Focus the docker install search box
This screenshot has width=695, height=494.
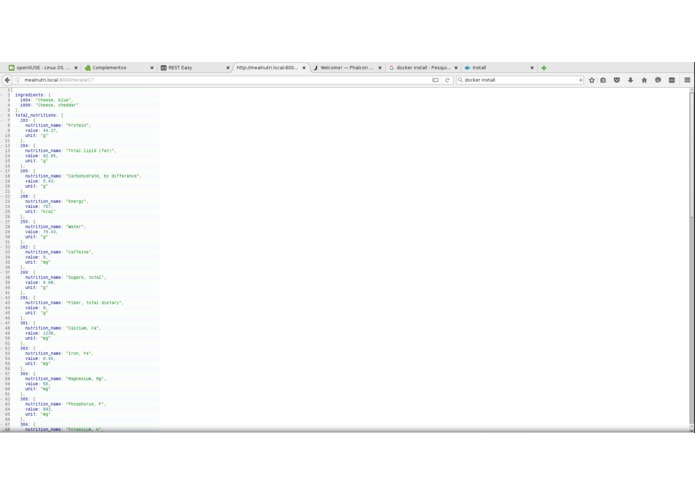[x=521, y=80]
